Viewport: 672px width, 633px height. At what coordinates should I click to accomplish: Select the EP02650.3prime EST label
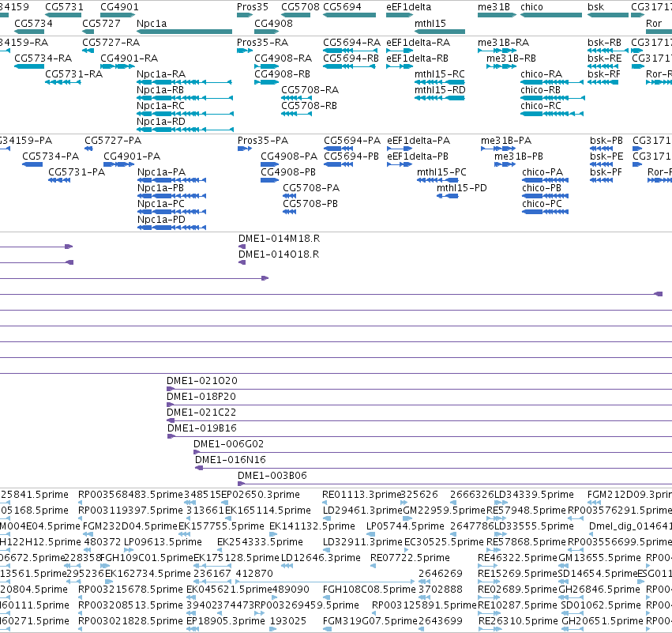tap(261, 495)
